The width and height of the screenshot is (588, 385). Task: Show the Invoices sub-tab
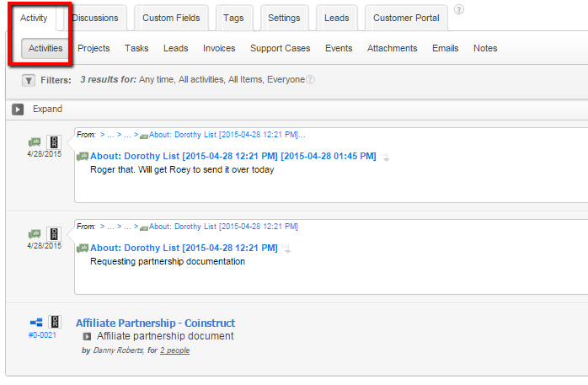pyautogui.click(x=219, y=49)
